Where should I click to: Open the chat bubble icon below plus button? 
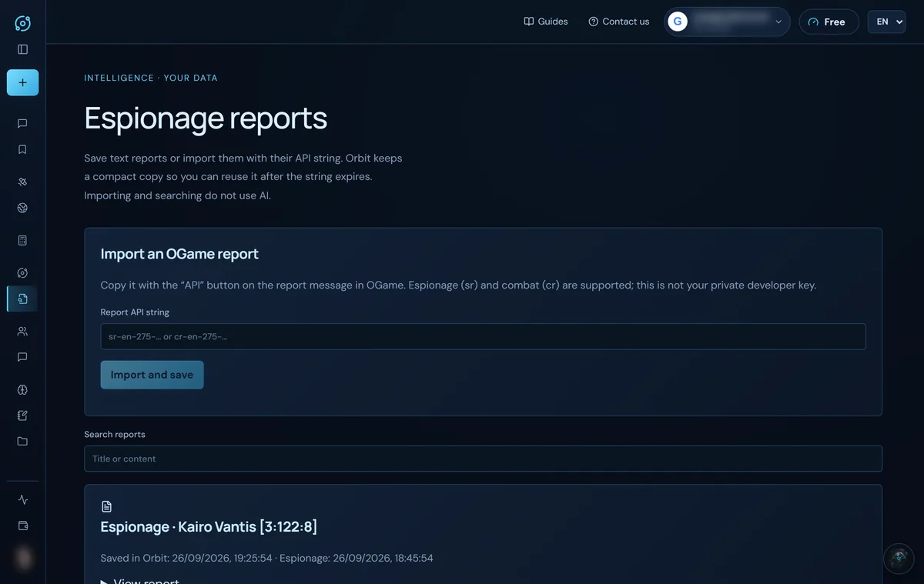pos(22,123)
